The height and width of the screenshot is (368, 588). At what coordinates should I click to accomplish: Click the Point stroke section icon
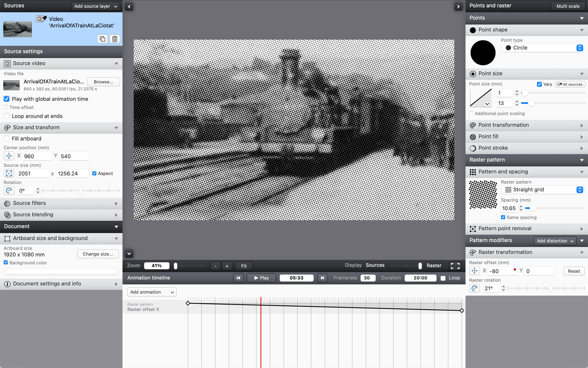click(473, 148)
